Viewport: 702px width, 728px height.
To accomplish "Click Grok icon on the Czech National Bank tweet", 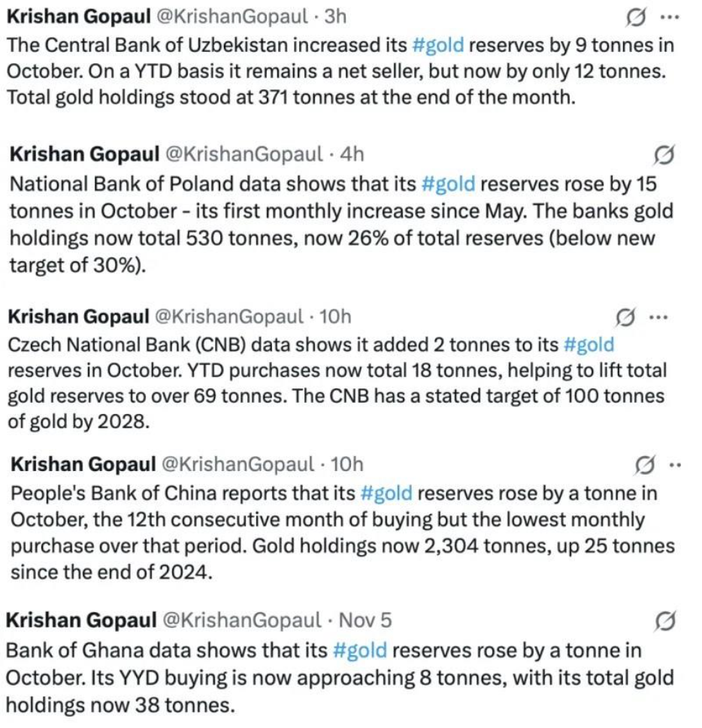I will [x=625, y=318].
